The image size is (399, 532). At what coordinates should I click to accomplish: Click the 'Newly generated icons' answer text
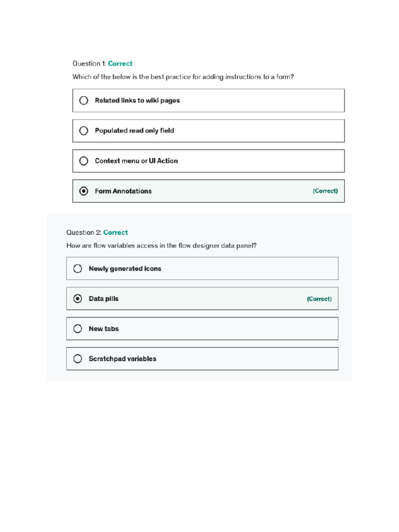[125, 269]
